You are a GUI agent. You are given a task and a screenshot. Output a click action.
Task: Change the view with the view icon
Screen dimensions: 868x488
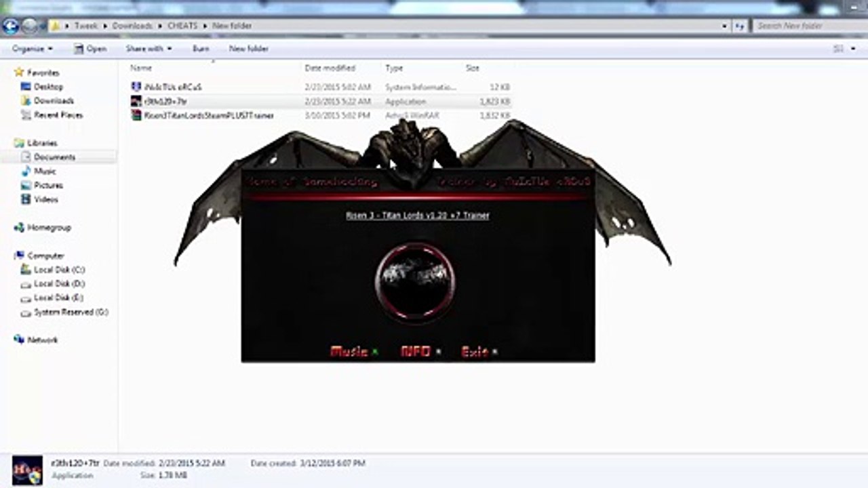click(838, 49)
